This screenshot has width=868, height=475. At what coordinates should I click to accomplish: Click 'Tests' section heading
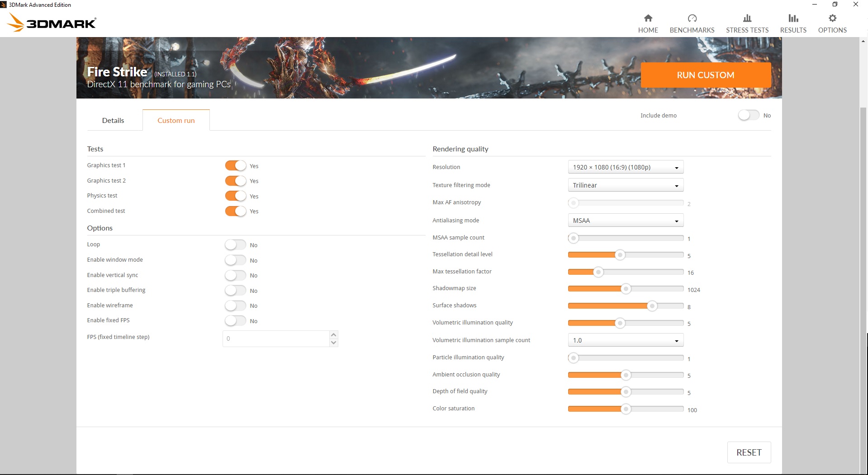[95, 149]
